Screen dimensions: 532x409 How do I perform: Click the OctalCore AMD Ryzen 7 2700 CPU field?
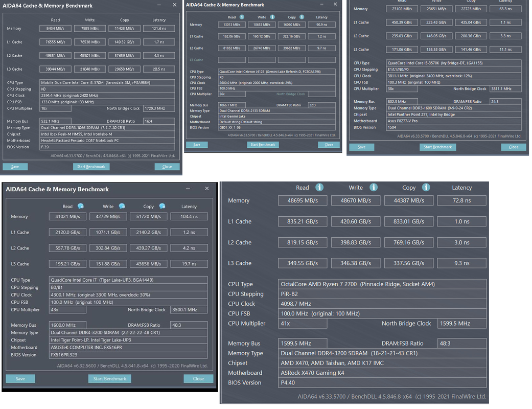point(382,284)
